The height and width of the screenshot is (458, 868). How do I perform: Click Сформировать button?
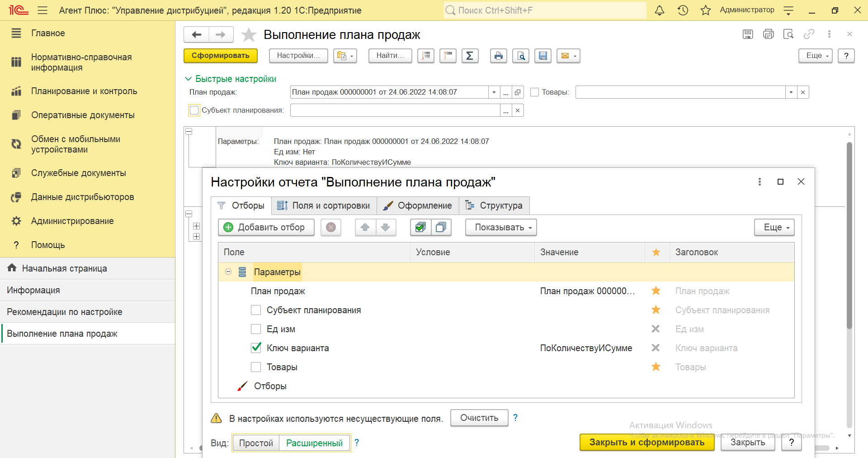coord(221,56)
